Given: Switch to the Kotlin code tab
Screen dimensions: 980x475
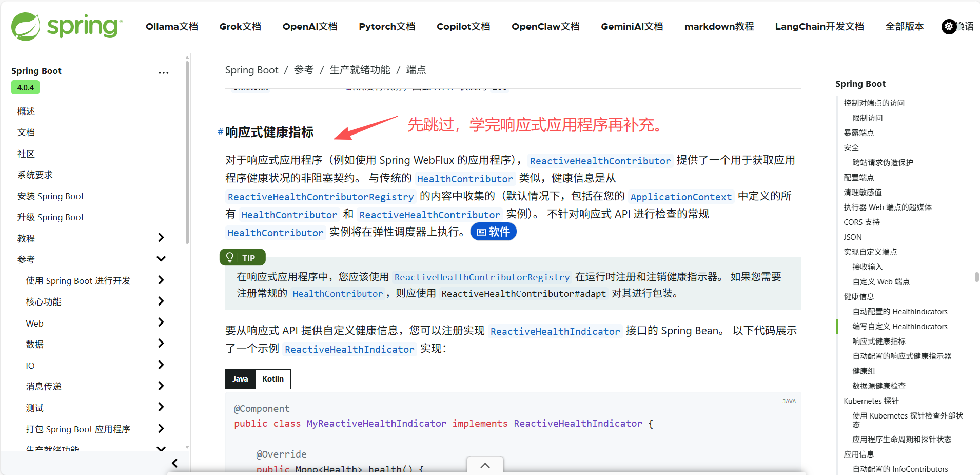Looking at the screenshot, I should tap(273, 379).
